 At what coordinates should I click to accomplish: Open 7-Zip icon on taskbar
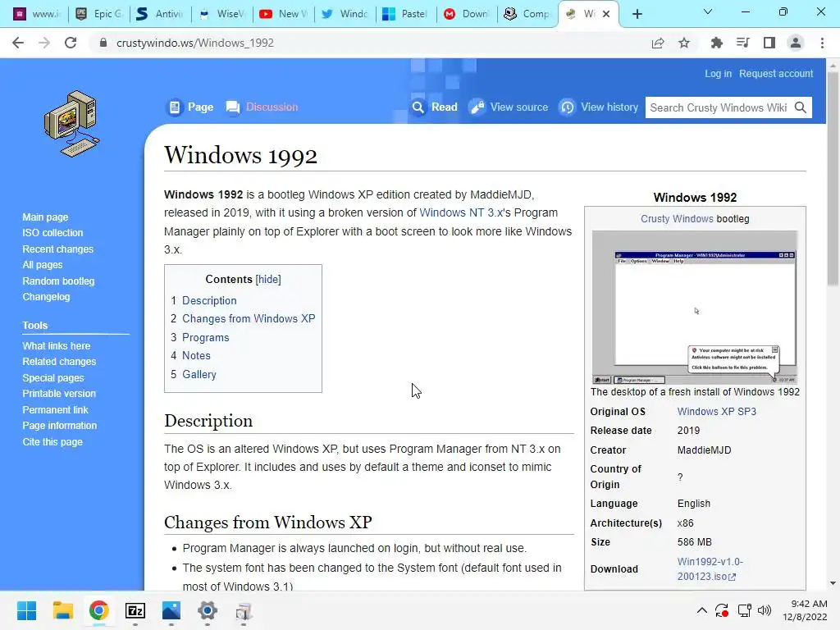click(x=135, y=610)
